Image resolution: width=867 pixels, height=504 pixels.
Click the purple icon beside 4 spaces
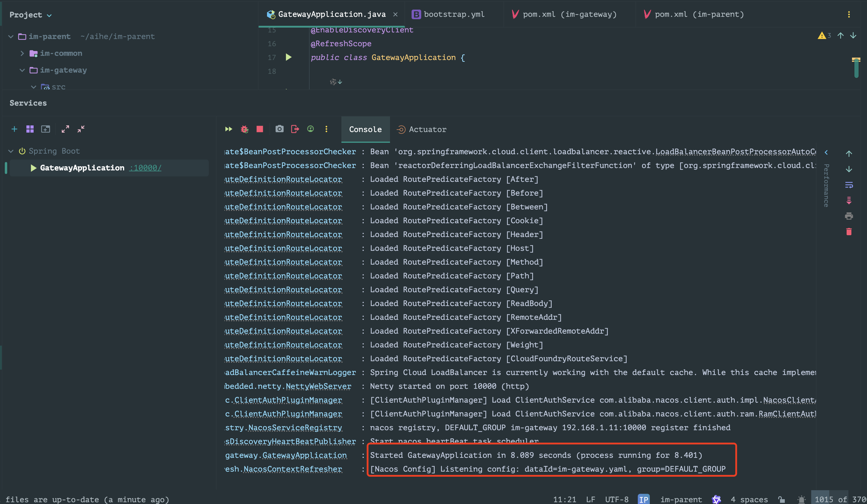coord(716,499)
